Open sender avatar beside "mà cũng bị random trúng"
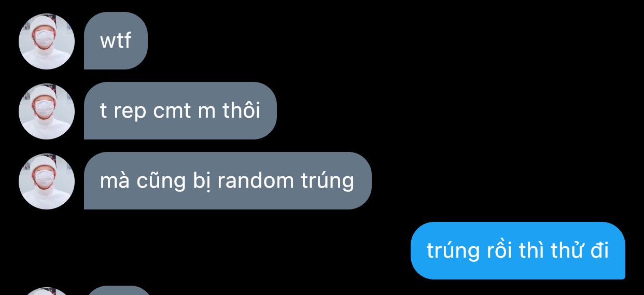The image size is (644, 295). 47,181
